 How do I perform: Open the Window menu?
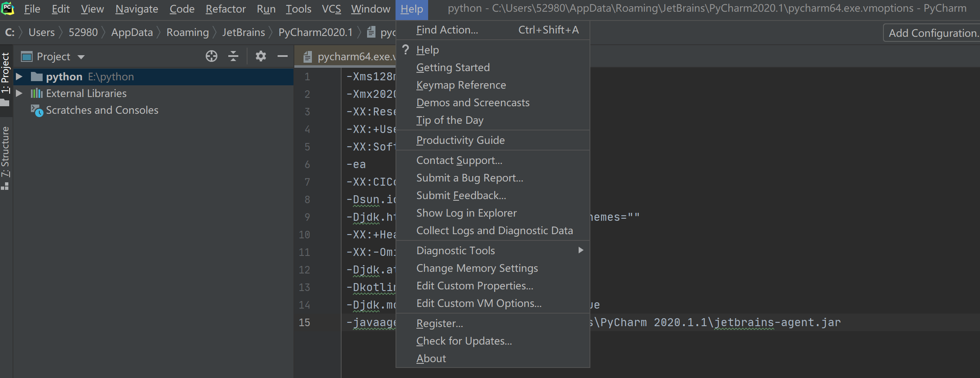371,9
